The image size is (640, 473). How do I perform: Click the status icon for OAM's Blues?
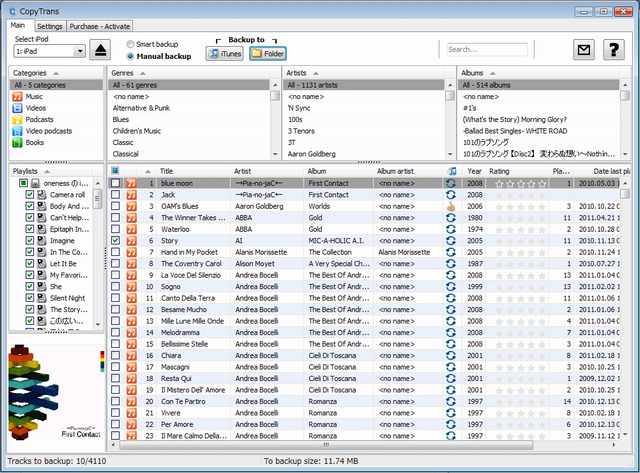click(451, 206)
